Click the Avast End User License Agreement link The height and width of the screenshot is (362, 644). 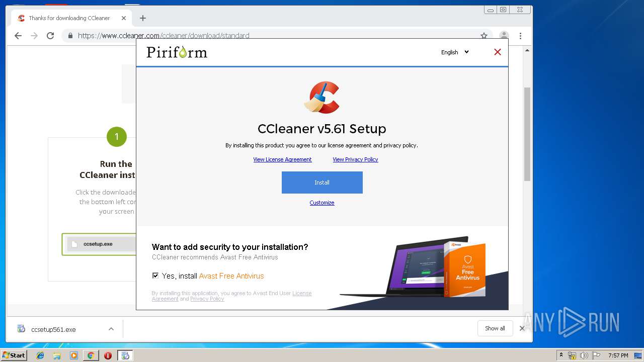(302, 293)
